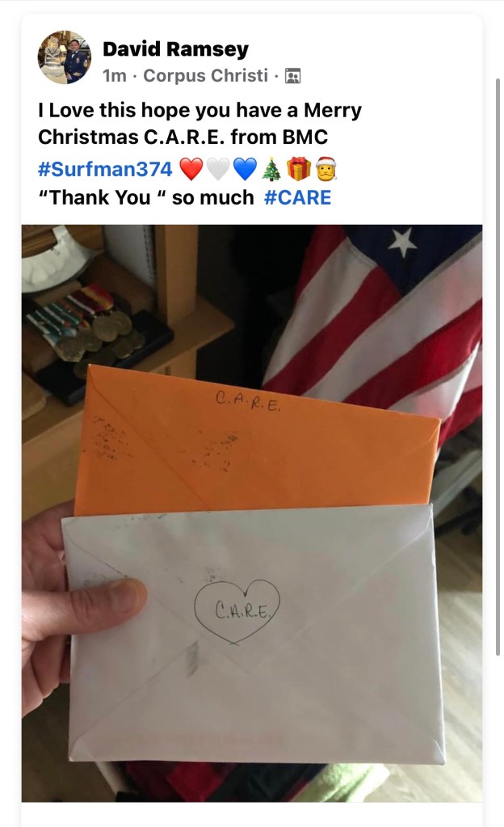Click the "Thank You" so much text

click(x=146, y=198)
